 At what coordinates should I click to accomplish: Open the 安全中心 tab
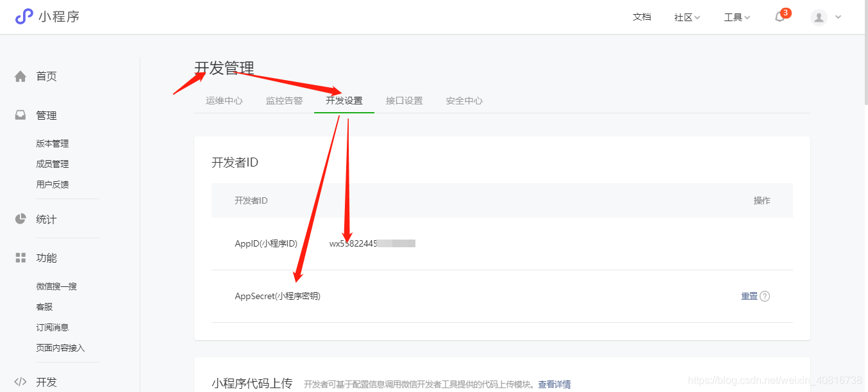tap(463, 100)
